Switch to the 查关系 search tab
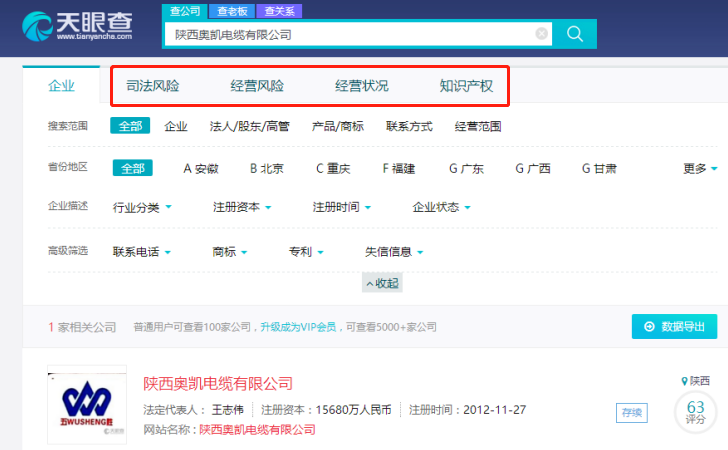The width and height of the screenshot is (728, 450). coord(279,11)
